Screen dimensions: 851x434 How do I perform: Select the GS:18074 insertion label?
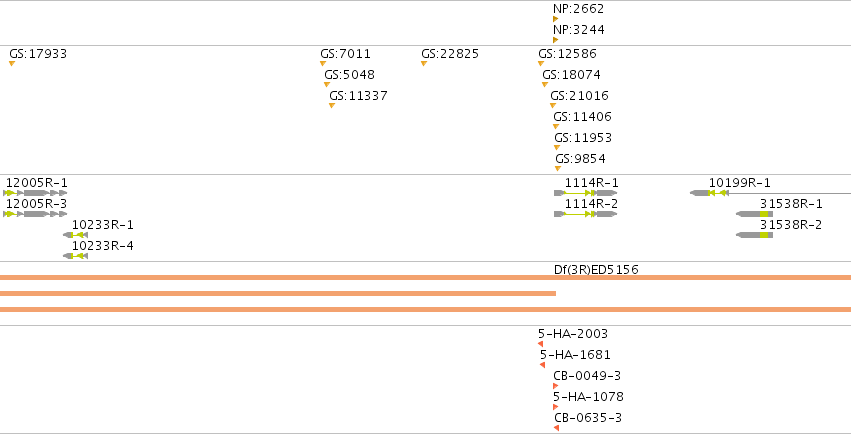click(x=571, y=75)
